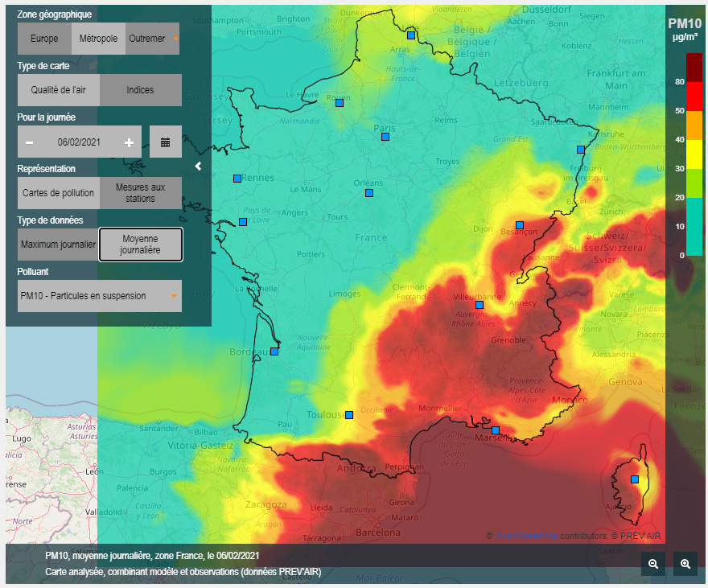Select the station marker at Toulouse
This screenshot has width=708, height=588.
349,415
